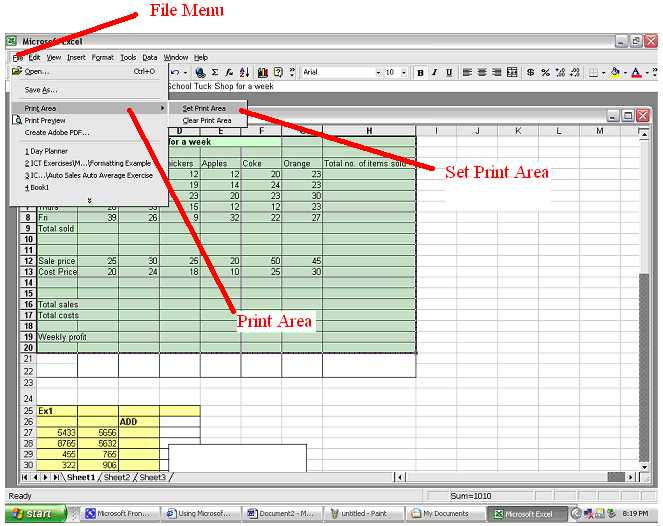663x526 pixels.
Task: Center cell text horizontally
Action: 482,73
